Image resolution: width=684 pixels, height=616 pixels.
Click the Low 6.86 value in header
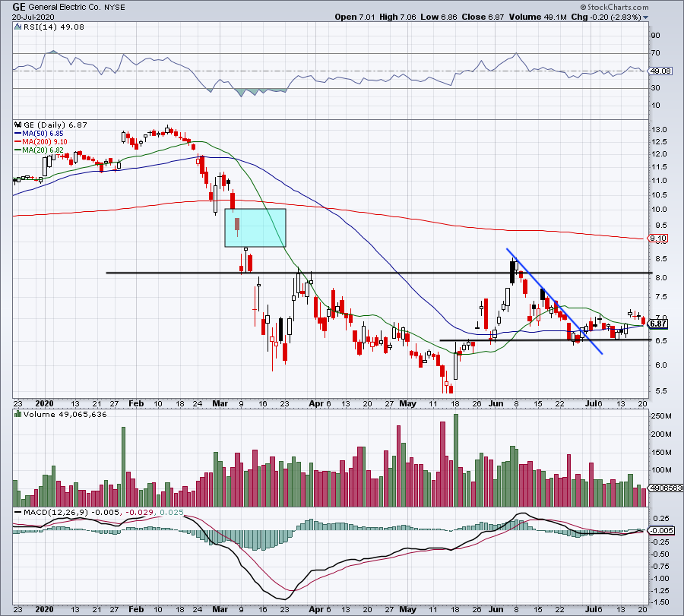(439, 17)
